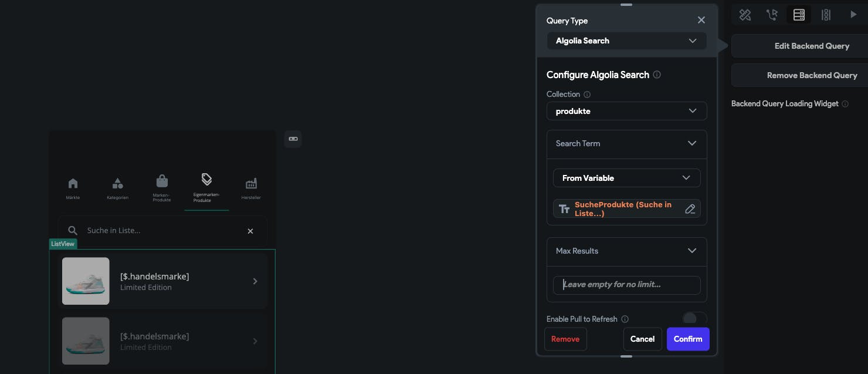The width and height of the screenshot is (868, 374).
Task: Close the Query Type popup
Action: pyautogui.click(x=701, y=21)
